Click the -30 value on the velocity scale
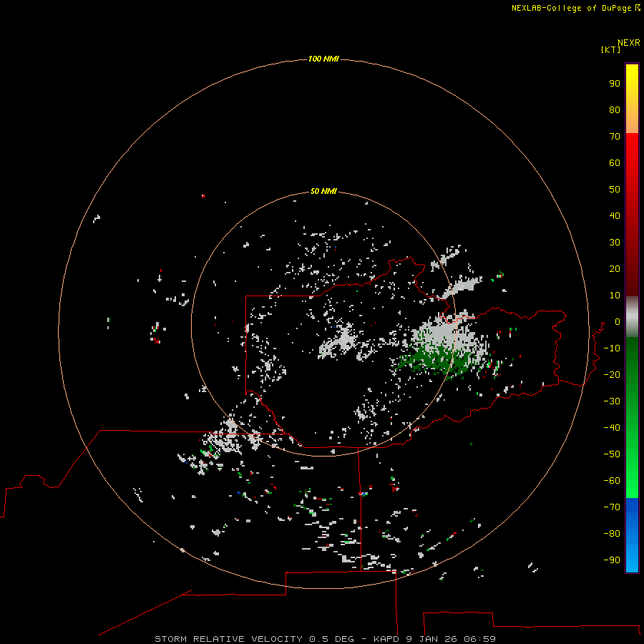The width and height of the screenshot is (644, 644). (x=612, y=401)
